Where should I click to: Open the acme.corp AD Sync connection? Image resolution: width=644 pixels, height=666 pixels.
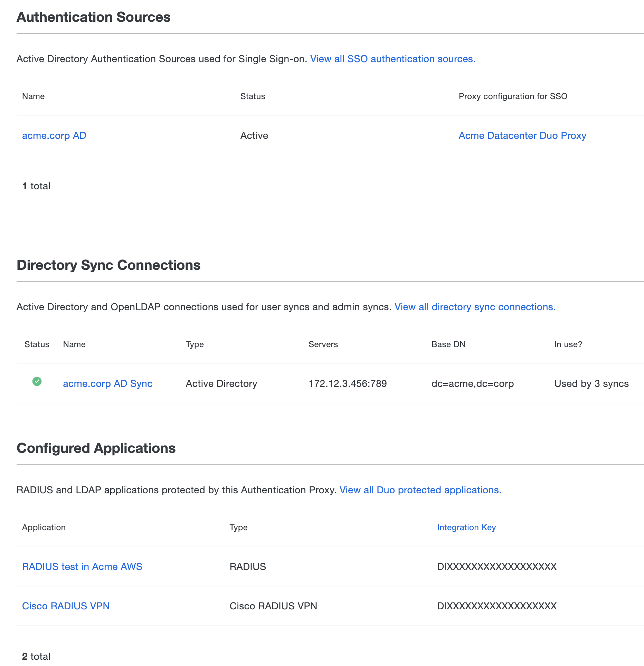(107, 383)
